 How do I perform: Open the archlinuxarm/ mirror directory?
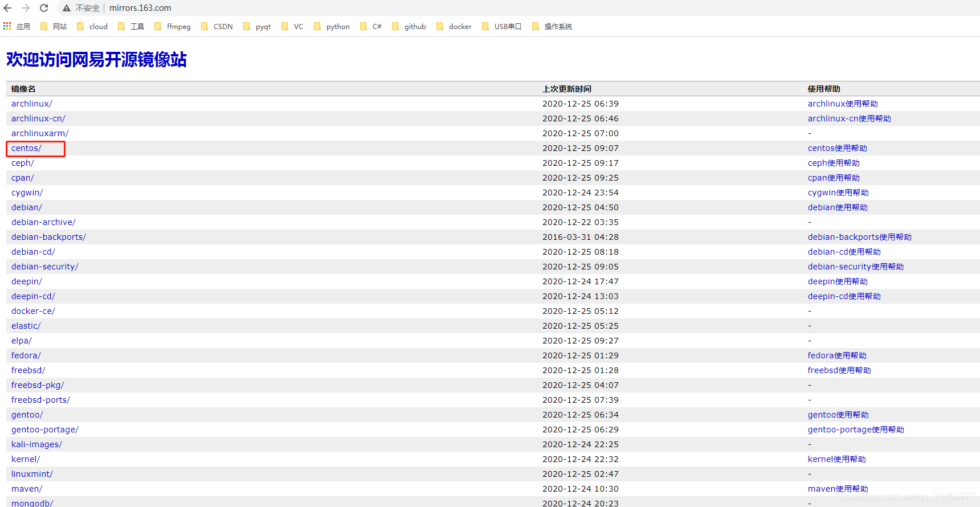pos(40,133)
